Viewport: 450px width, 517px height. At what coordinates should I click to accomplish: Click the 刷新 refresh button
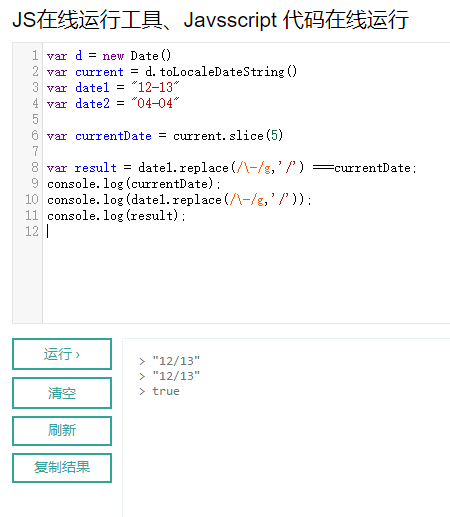[62, 430]
